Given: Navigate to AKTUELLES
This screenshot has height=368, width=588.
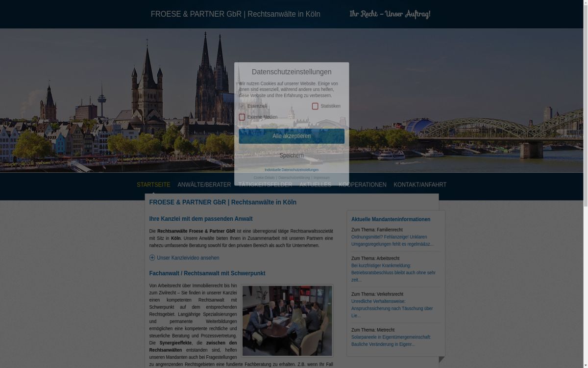Looking at the screenshot, I should pyautogui.click(x=315, y=184).
